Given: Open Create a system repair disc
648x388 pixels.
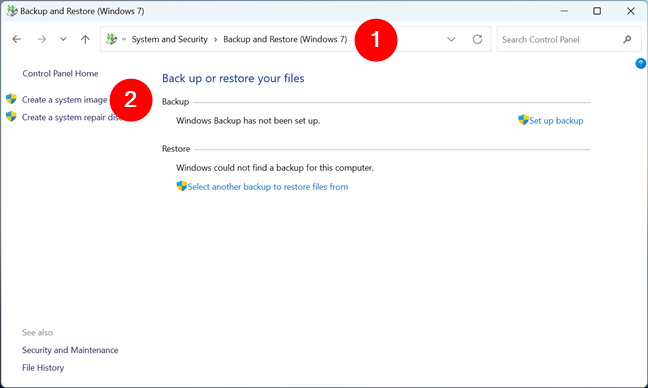Looking at the screenshot, I should pyautogui.click(x=72, y=117).
